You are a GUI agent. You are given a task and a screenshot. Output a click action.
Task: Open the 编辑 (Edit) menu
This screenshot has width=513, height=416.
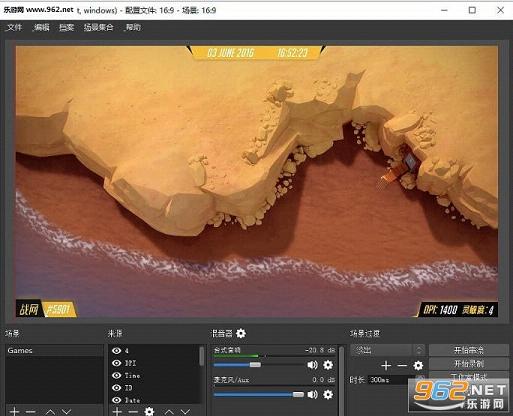tap(41, 27)
